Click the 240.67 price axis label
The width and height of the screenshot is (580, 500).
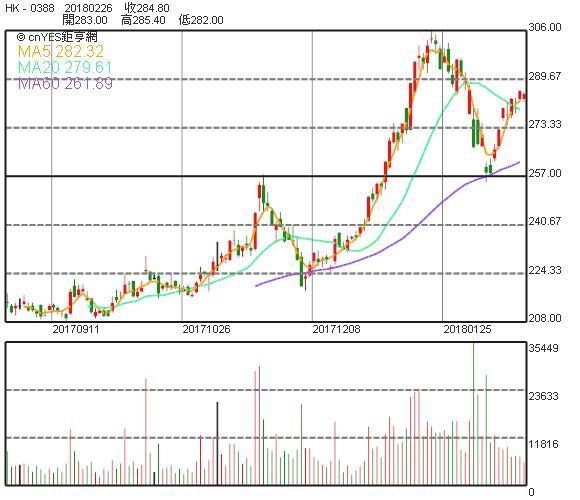pos(545,222)
